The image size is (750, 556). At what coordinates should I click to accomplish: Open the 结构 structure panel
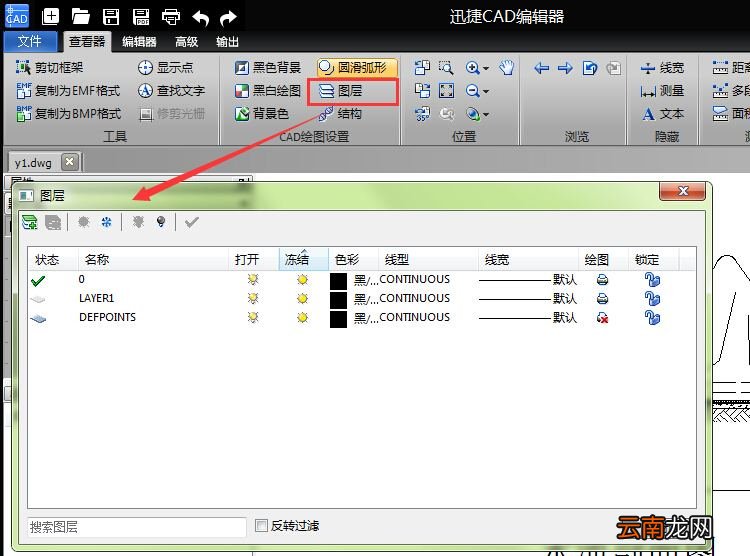coord(340,114)
